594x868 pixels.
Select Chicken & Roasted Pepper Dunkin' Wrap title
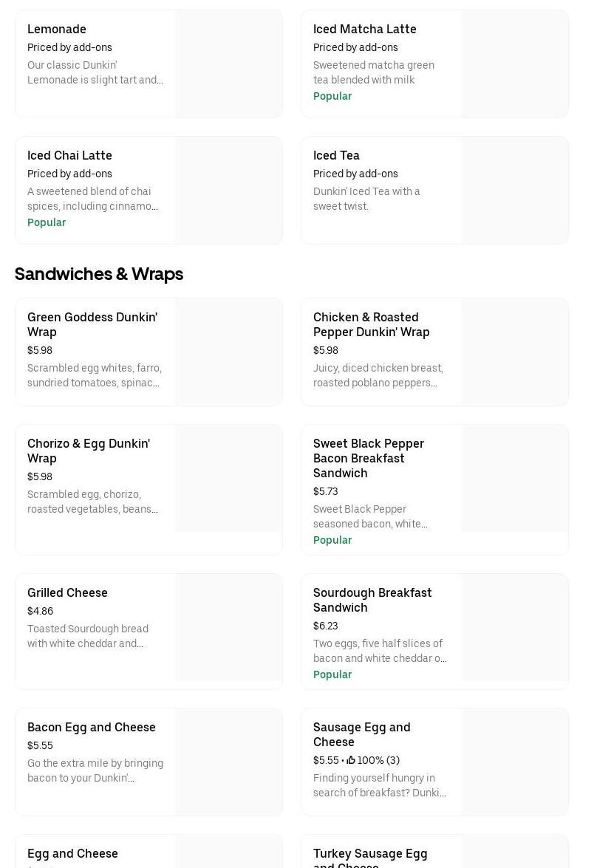point(371,324)
